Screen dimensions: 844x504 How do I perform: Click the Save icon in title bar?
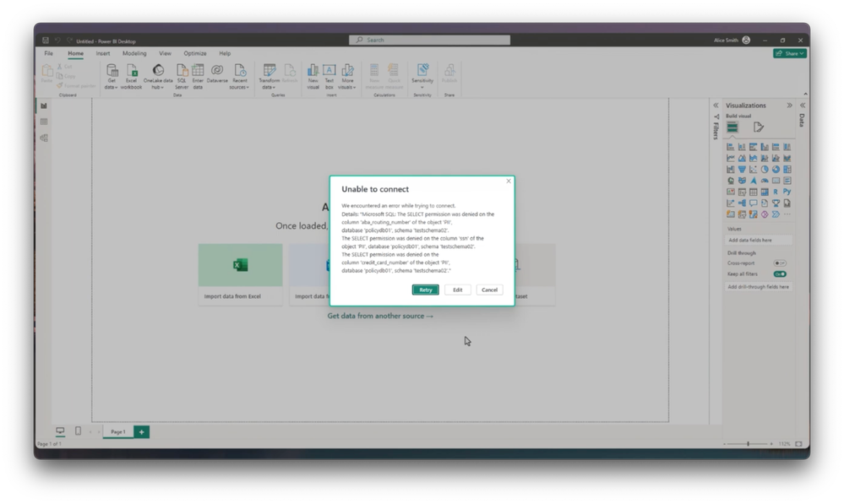(46, 41)
